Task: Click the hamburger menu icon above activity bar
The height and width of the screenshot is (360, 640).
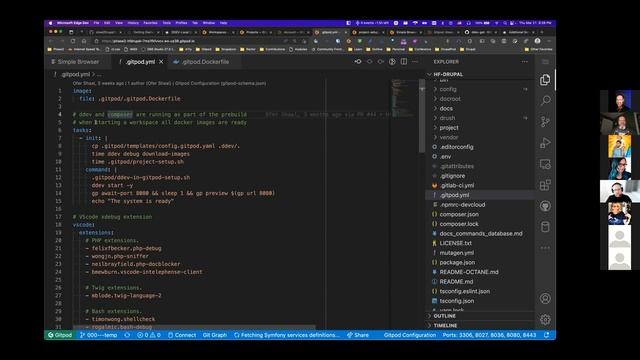Action: point(545,62)
